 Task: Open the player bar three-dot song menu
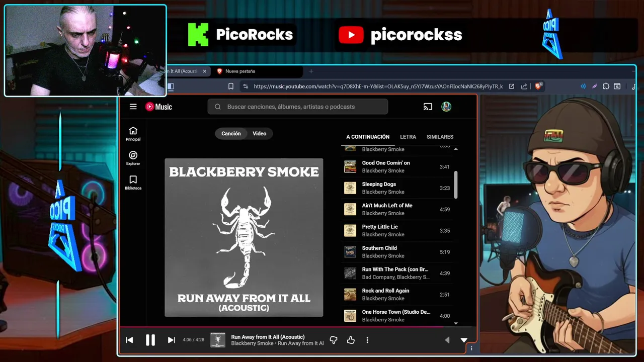coord(367,340)
